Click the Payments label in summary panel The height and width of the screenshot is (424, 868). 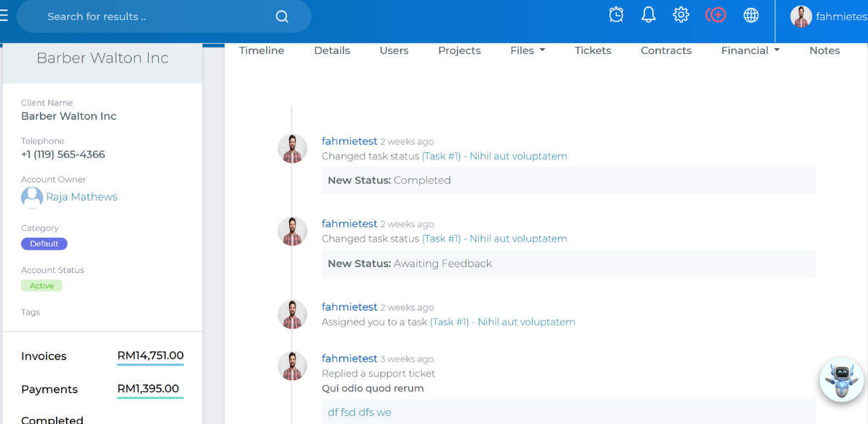(x=50, y=390)
